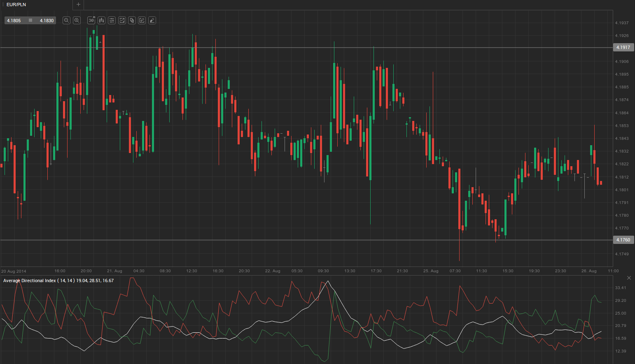
Task: Click the buy price 4.1830
Action: tap(47, 21)
